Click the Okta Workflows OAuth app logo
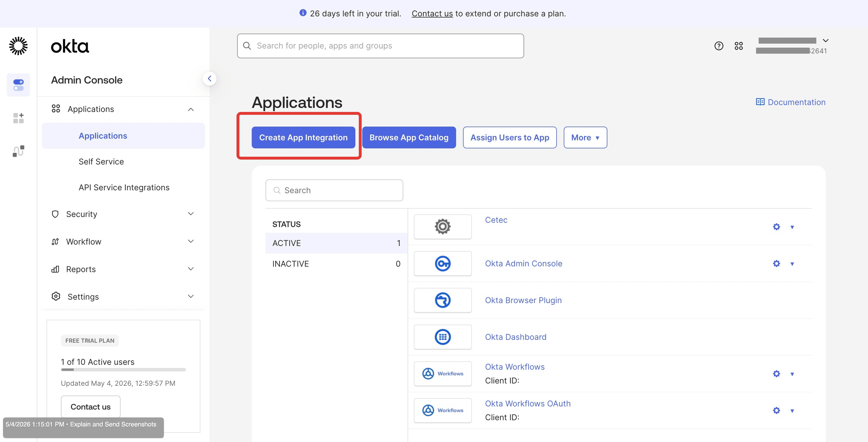This screenshot has width=868, height=442. [442, 410]
